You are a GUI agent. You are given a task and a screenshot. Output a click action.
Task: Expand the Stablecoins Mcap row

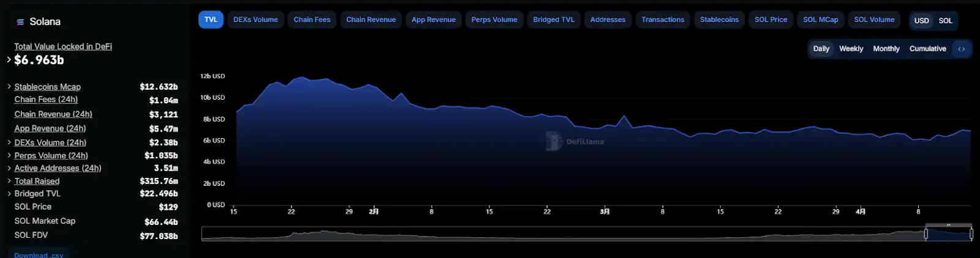9,87
